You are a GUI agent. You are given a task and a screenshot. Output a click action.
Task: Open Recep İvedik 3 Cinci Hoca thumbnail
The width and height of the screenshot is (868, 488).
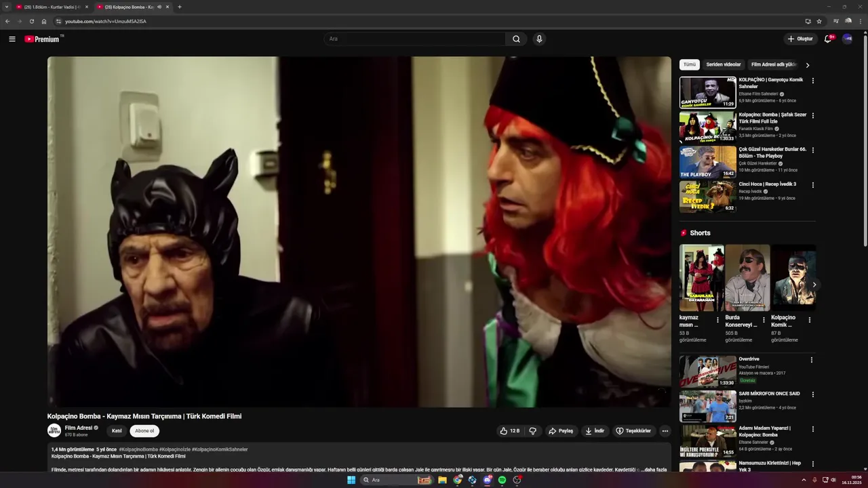coord(708,197)
